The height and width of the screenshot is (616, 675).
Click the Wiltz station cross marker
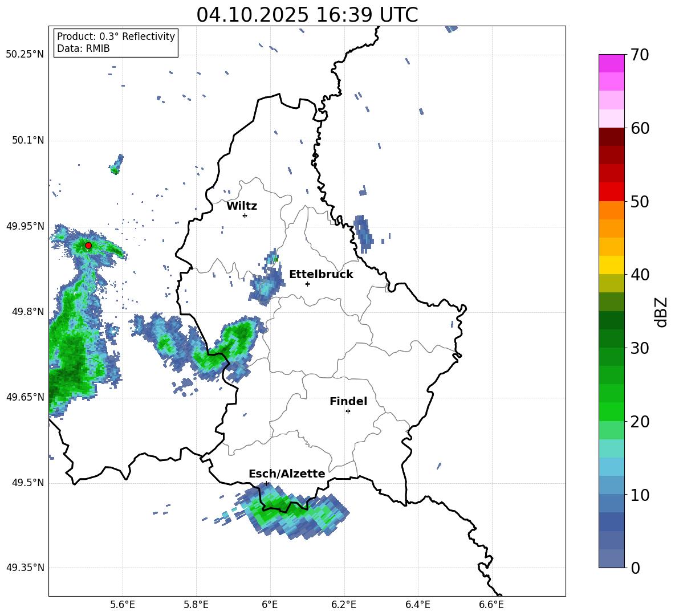245,215
